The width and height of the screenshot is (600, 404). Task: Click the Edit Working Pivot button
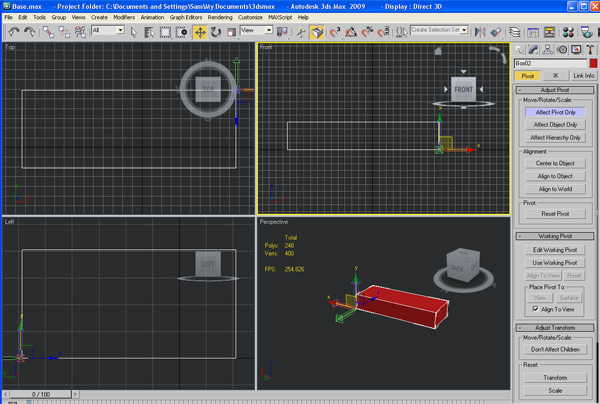[x=555, y=250]
